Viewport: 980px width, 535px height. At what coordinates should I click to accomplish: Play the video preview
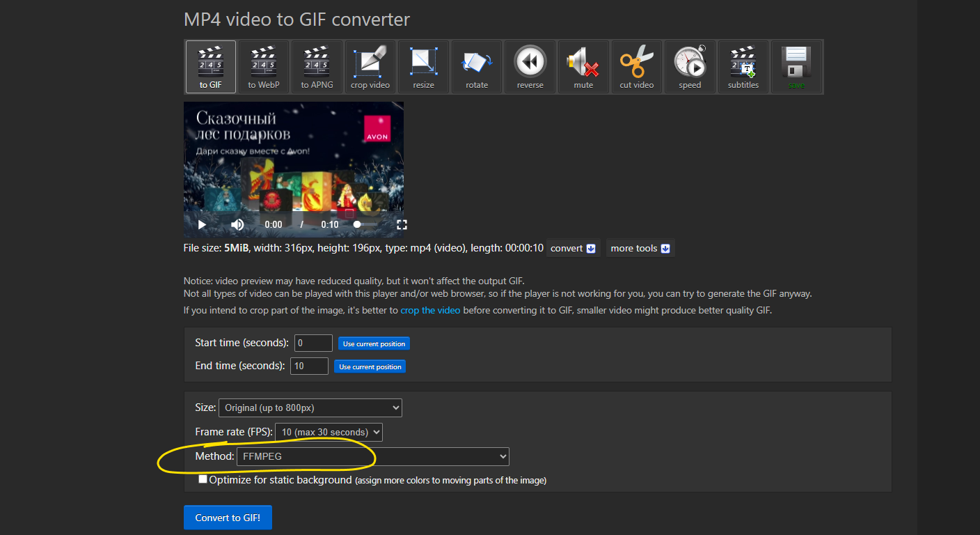pyautogui.click(x=202, y=224)
